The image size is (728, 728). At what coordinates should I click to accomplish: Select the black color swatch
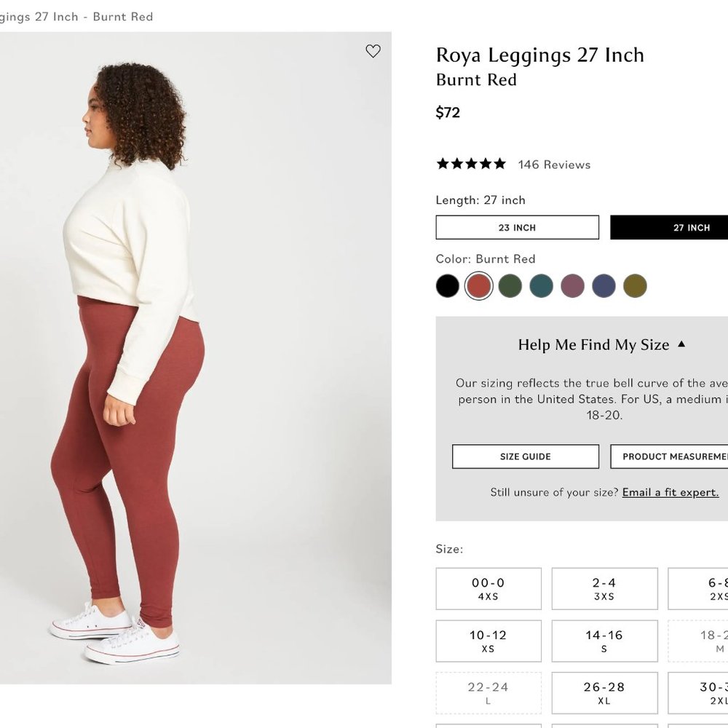tap(447, 285)
